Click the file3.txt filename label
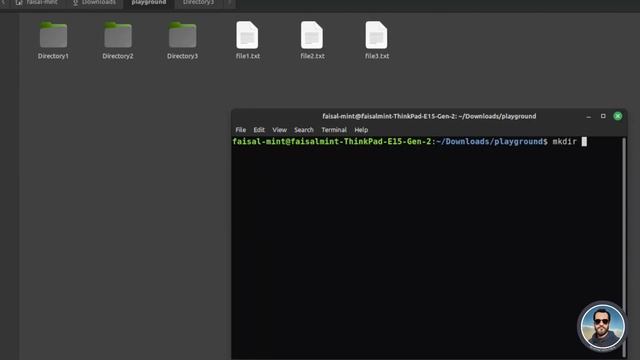Viewport: 640px width, 360px height. tap(377, 56)
